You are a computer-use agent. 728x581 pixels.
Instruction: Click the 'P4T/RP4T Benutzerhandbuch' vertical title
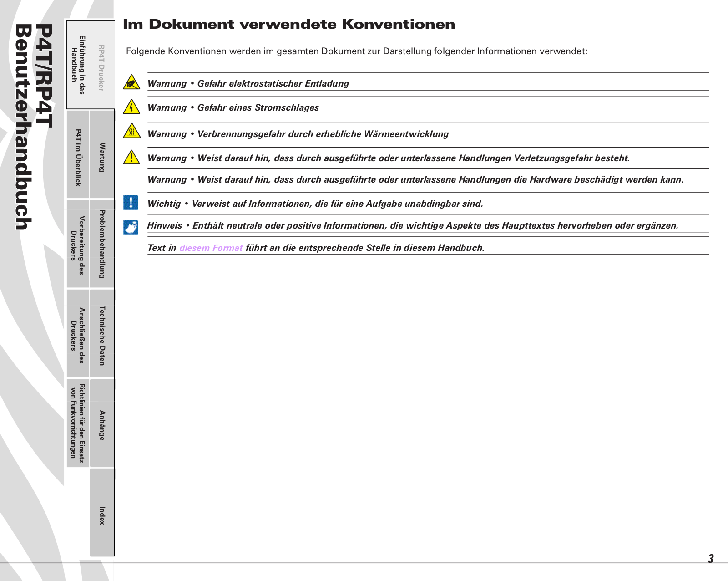pos(34,127)
